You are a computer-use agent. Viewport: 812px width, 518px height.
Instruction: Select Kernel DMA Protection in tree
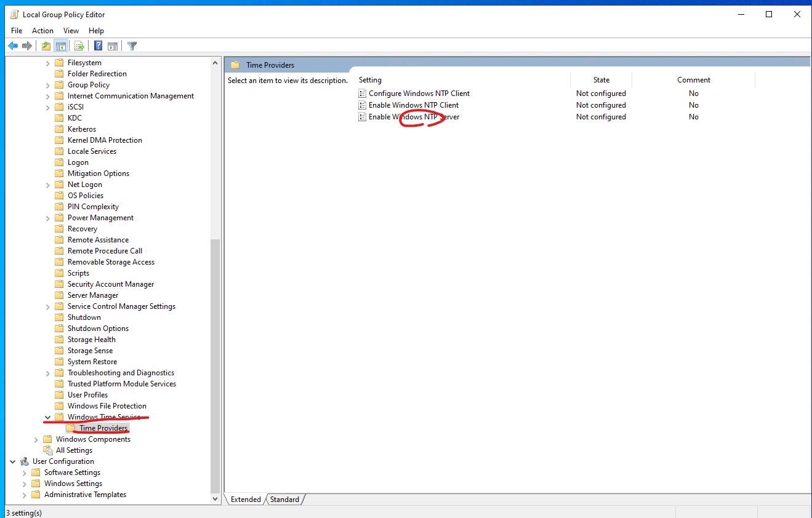(x=105, y=140)
